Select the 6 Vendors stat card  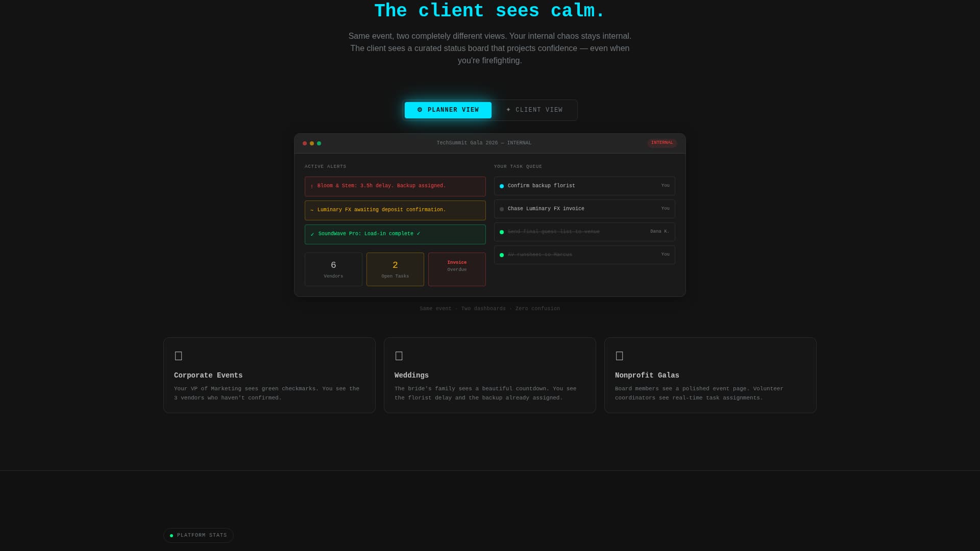pos(333,269)
